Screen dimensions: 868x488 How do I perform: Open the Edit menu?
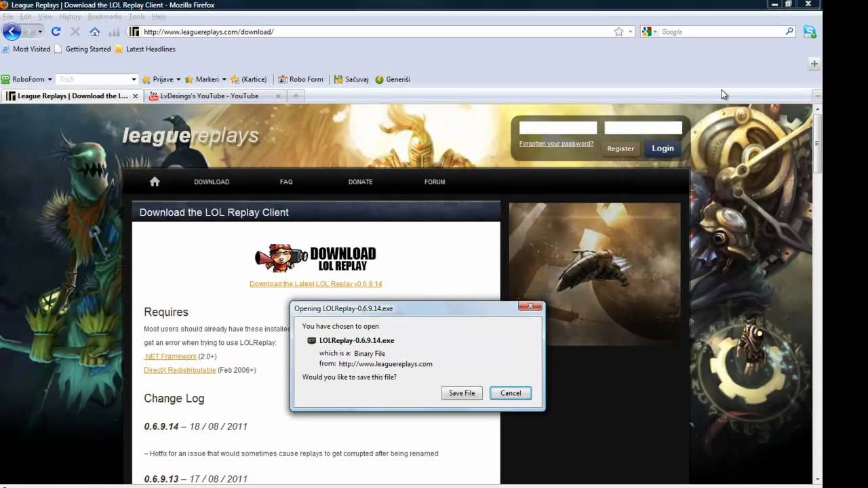coord(26,16)
